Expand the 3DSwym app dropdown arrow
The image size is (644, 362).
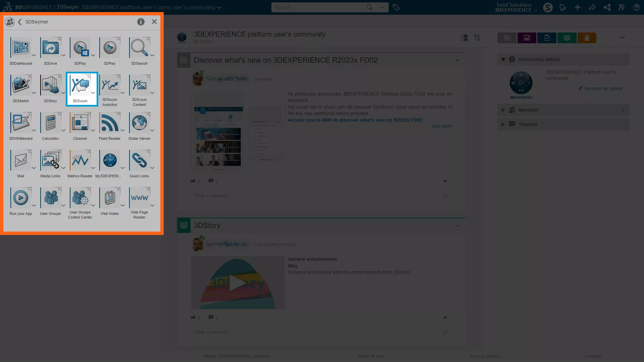coord(93,93)
